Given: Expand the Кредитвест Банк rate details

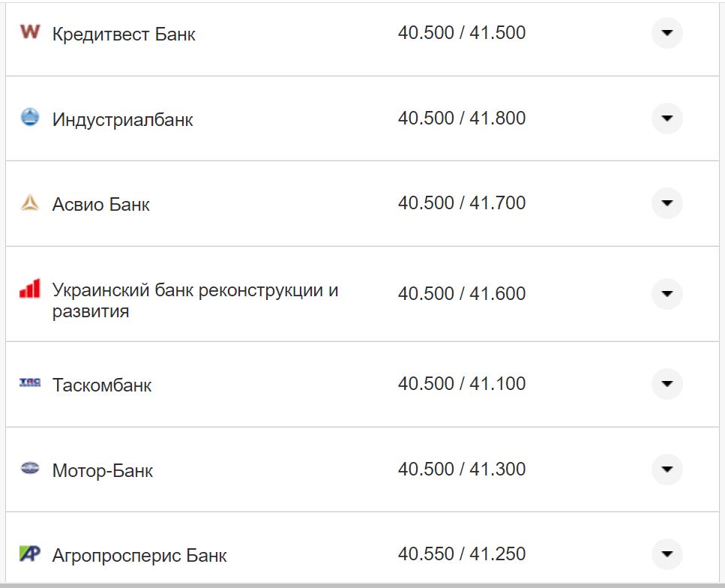Looking at the screenshot, I should [666, 33].
